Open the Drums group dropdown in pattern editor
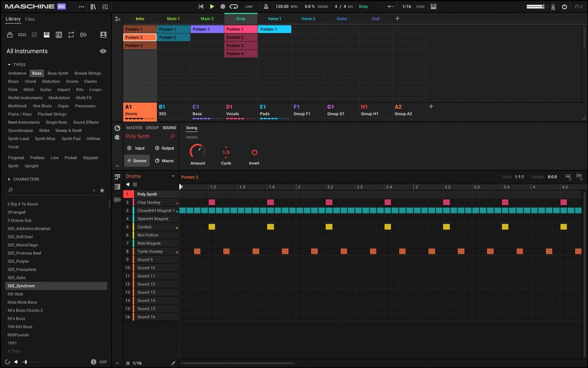 point(173,176)
